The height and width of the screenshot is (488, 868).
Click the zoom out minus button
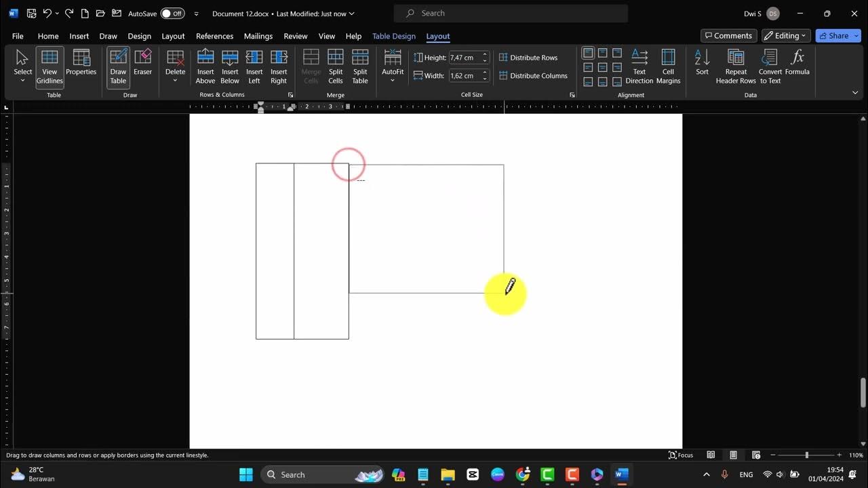[x=773, y=455]
